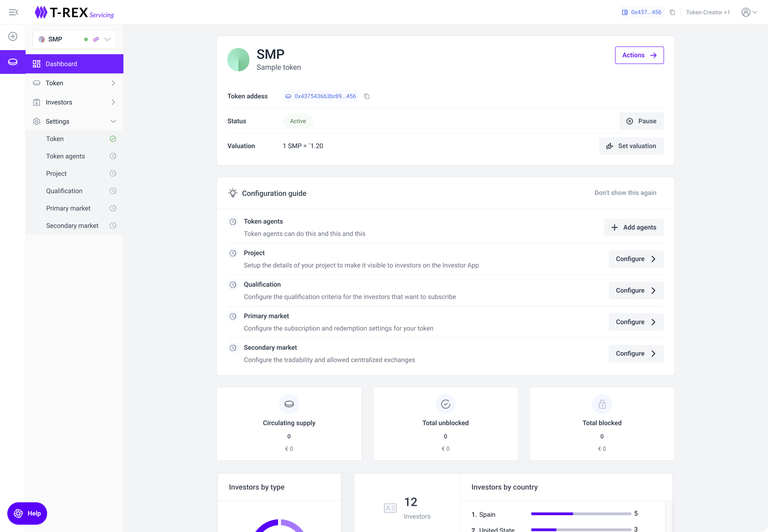
Task: Dismiss guide via Don't show this again
Action: pyautogui.click(x=625, y=193)
